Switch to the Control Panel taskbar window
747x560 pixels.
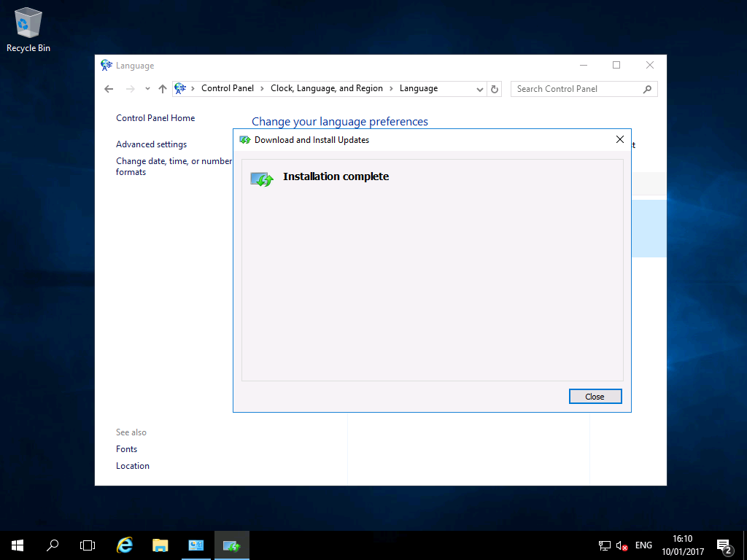tap(196, 545)
